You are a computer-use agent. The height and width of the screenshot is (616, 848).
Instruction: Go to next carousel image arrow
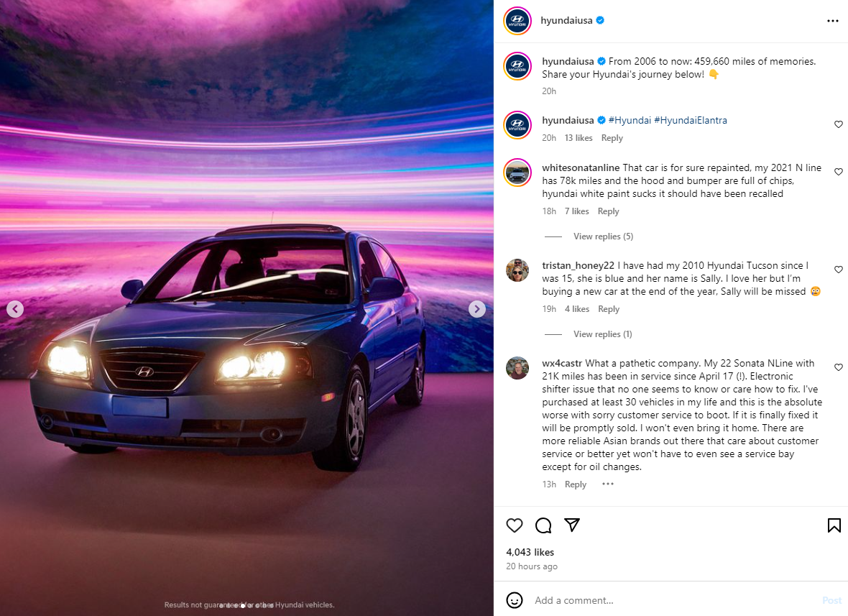tap(476, 309)
